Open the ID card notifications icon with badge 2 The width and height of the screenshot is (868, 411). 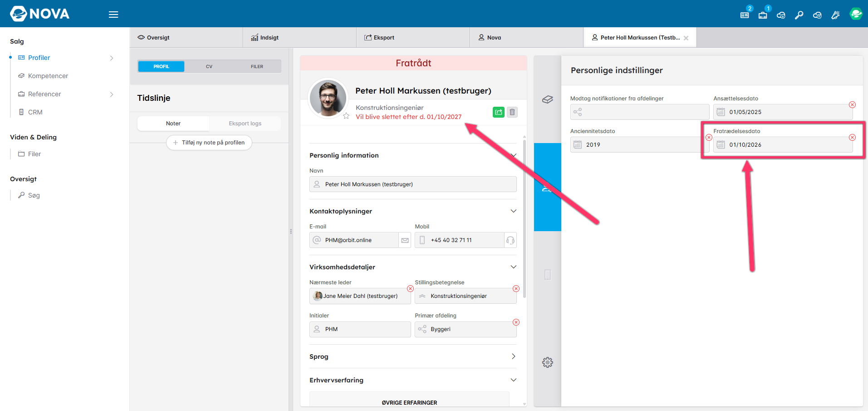(745, 15)
